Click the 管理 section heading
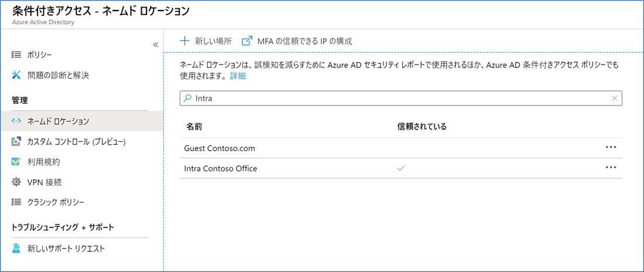 pyautogui.click(x=19, y=100)
